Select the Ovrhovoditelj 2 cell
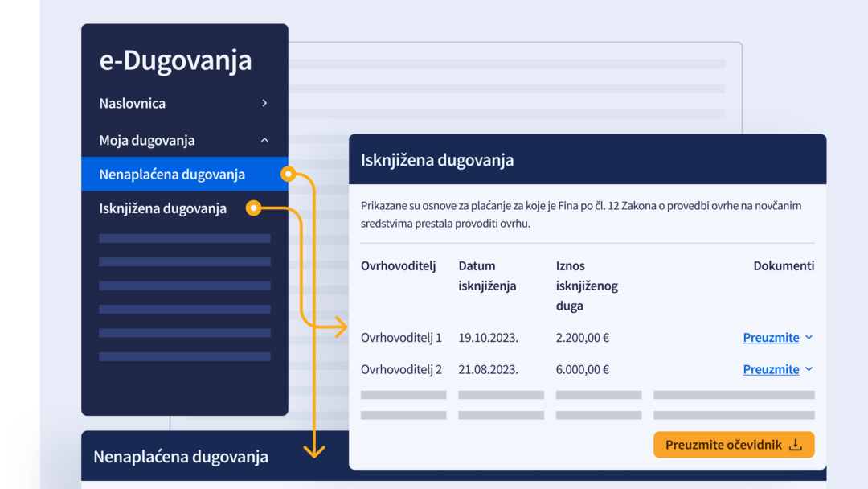This screenshot has height=489, width=868. point(401,369)
